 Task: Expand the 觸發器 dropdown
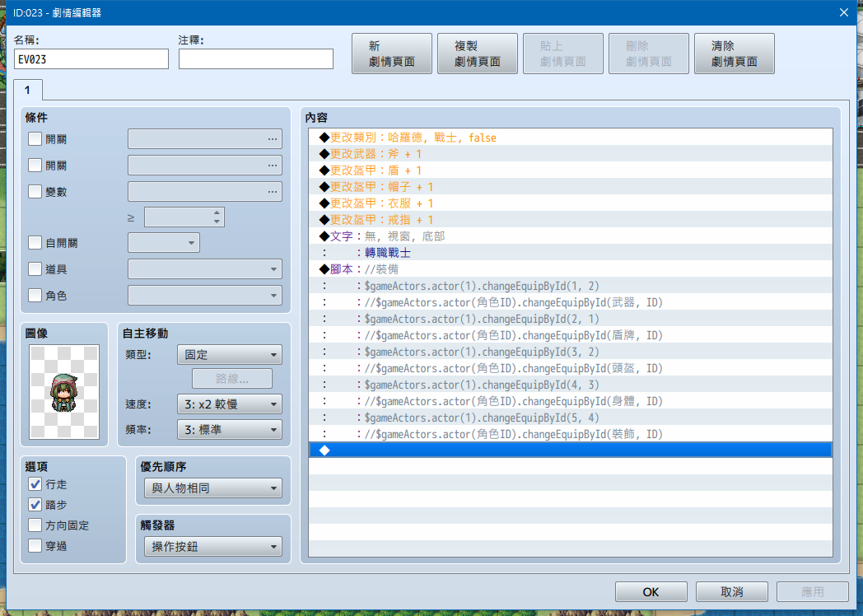pos(213,547)
